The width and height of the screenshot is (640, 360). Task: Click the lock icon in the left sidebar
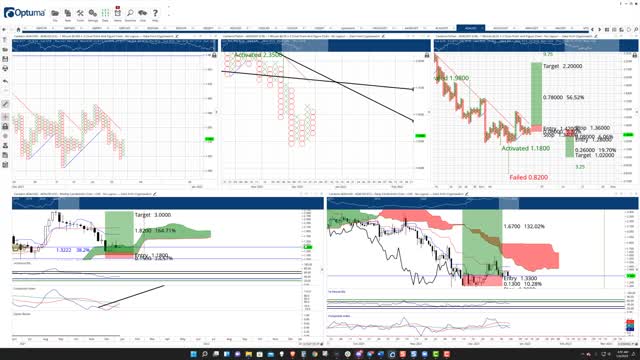pyautogui.click(x=5, y=126)
